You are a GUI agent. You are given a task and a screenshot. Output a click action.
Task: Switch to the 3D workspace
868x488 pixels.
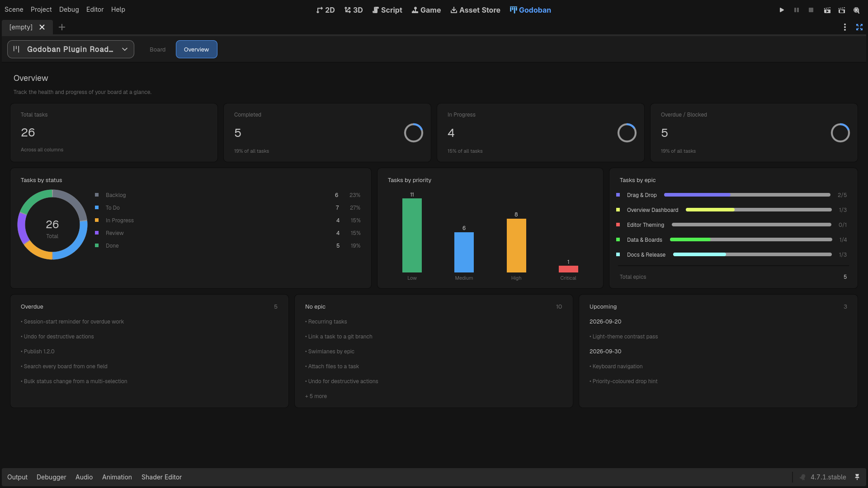click(x=354, y=10)
